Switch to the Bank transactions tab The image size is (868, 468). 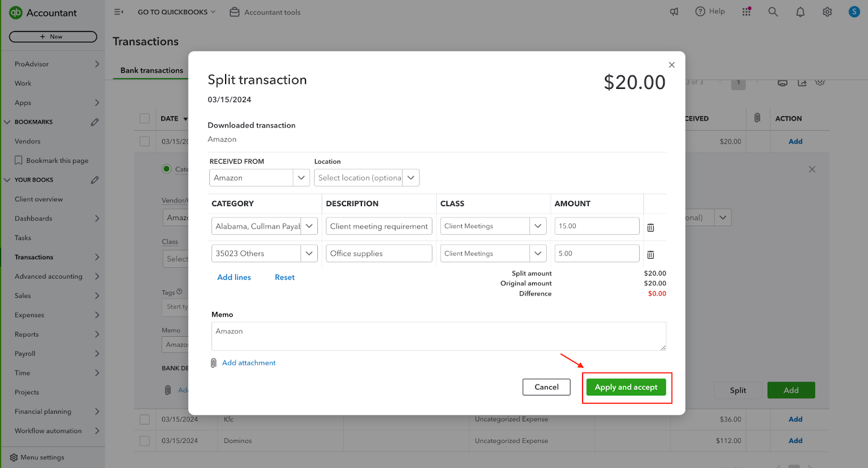click(x=152, y=70)
